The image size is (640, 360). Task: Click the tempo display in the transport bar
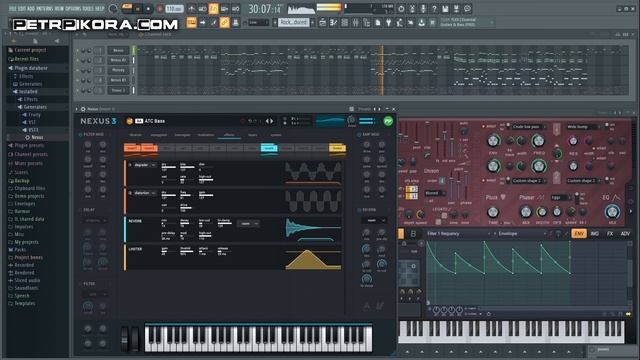[174, 9]
